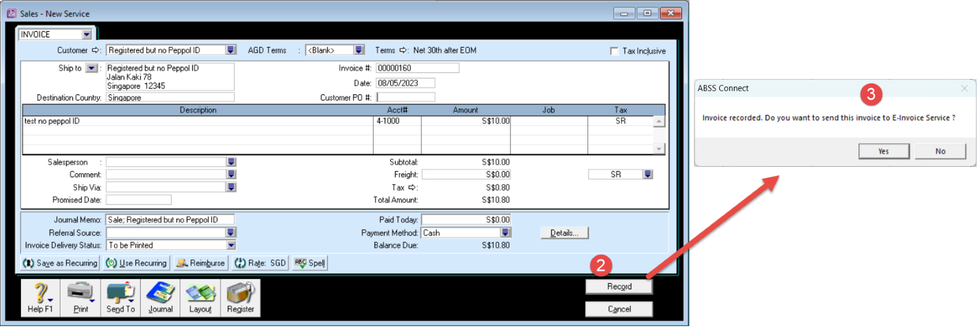This screenshot has height=331, width=980.
Task: Open payment Details button
Action: pos(564,233)
